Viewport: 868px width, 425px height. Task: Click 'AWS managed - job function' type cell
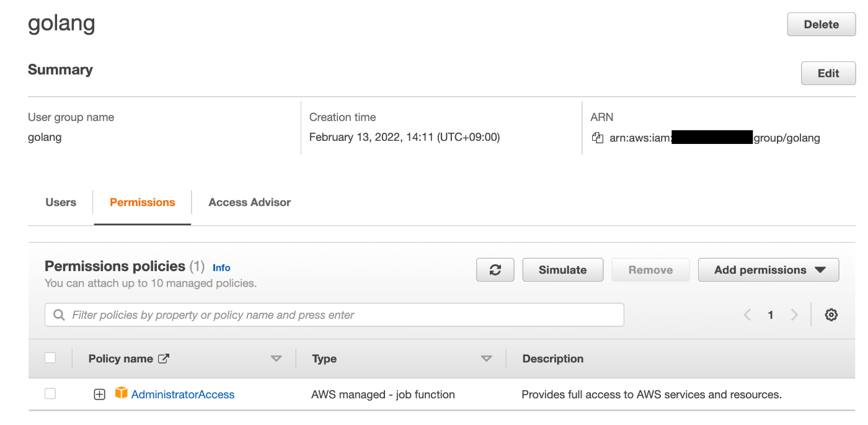point(383,395)
